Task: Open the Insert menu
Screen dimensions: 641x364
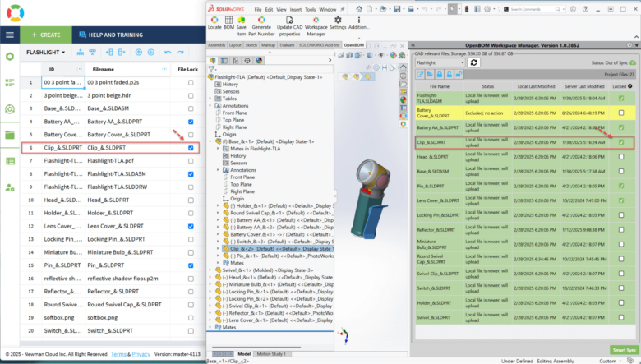Action: click(x=296, y=9)
